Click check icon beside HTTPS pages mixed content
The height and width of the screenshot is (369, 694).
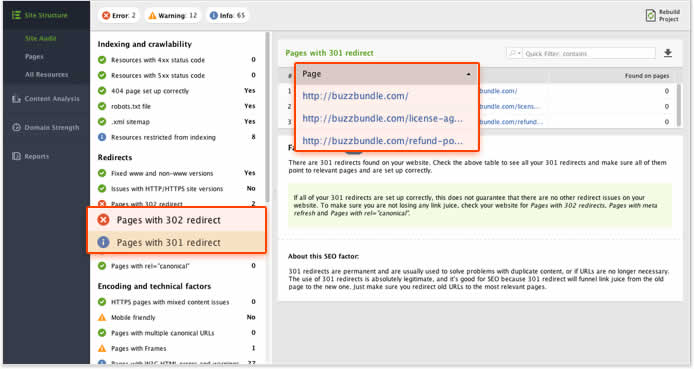coord(102,302)
